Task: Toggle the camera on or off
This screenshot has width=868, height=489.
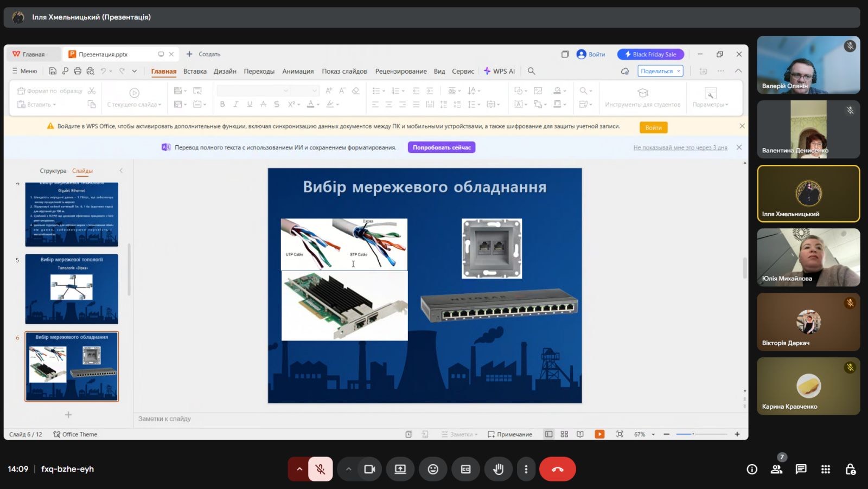Action: point(369,469)
